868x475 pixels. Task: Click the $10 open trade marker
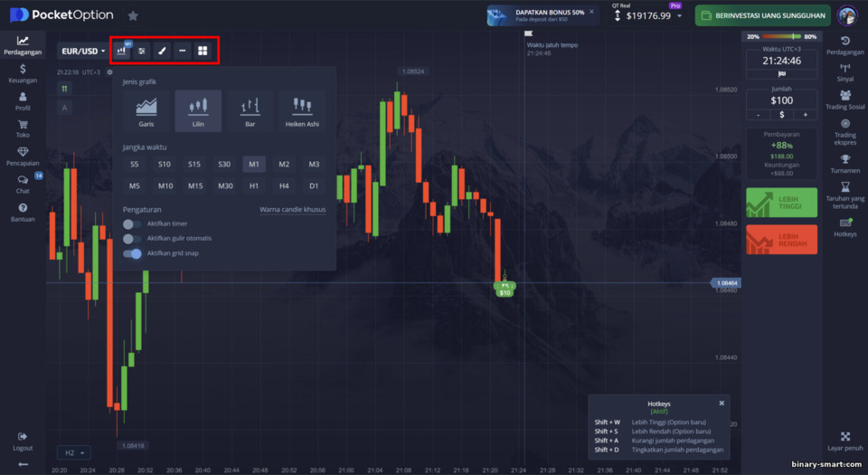pyautogui.click(x=505, y=293)
